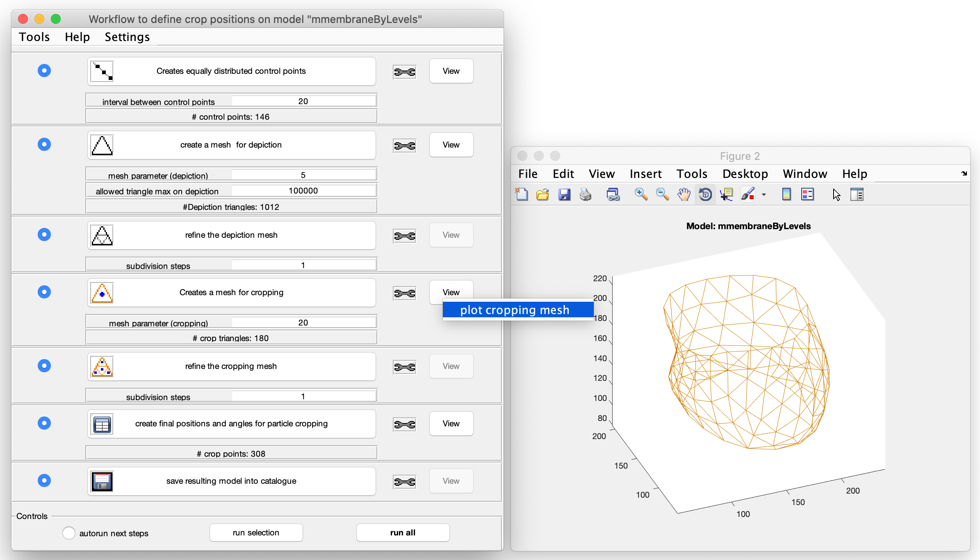Image resolution: width=980 pixels, height=560 pixels.
Task: Open the Tools menu in workflow window
Action: point(34,37)
